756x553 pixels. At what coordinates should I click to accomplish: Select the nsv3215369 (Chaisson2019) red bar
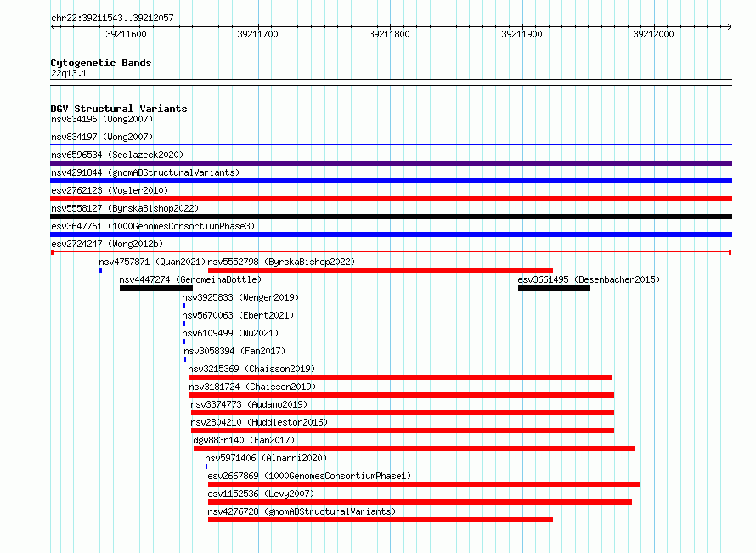pyautogui.click(x=401, y=377)
